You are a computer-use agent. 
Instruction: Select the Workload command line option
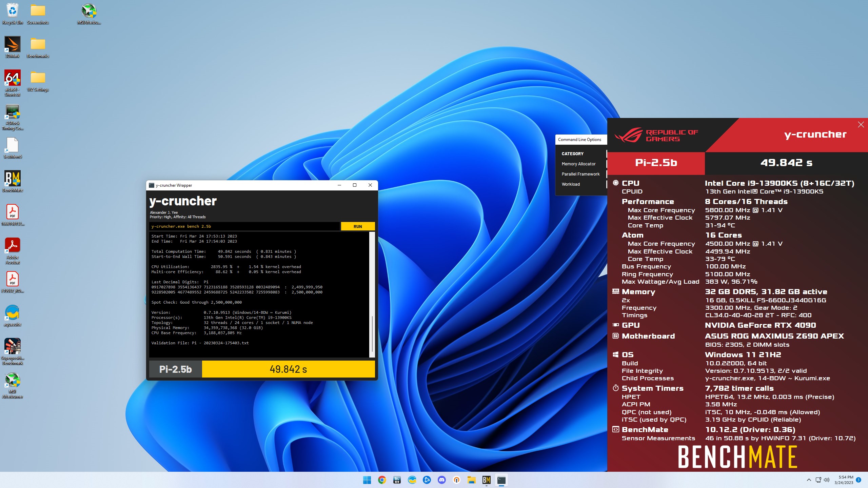[571, 184]
